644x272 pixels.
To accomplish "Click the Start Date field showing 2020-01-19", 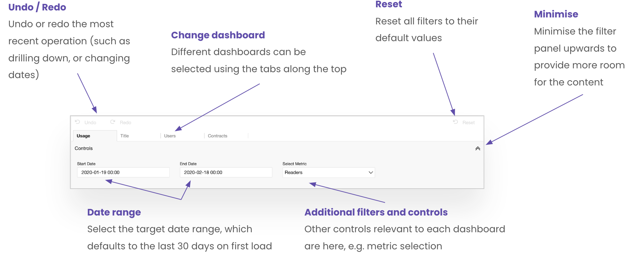I will [x=123, y=173].
